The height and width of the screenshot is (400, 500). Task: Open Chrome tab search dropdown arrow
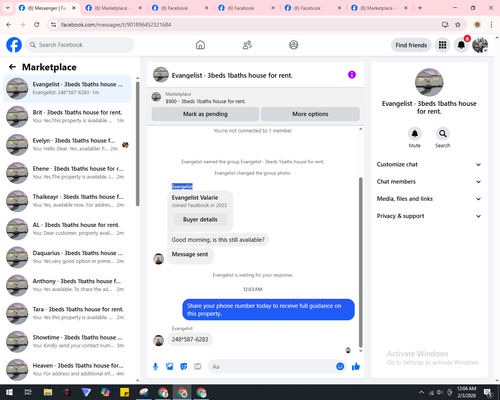[8, 8]
